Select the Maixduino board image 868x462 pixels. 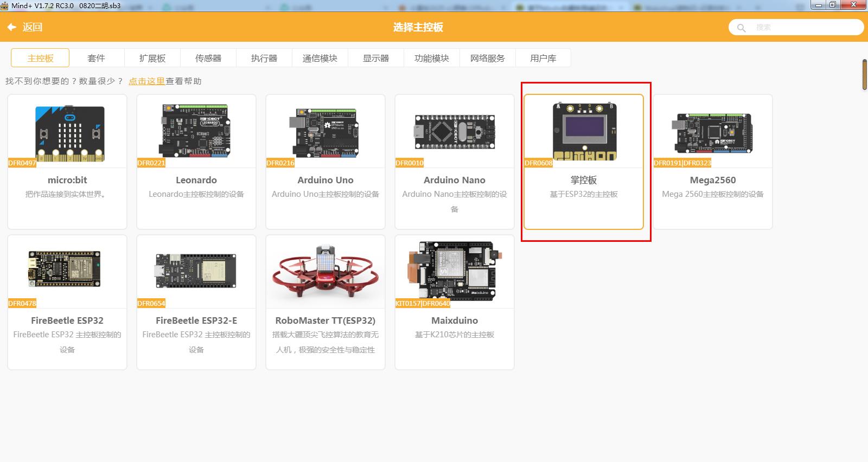pyautogui.click(x=456, y=272)
